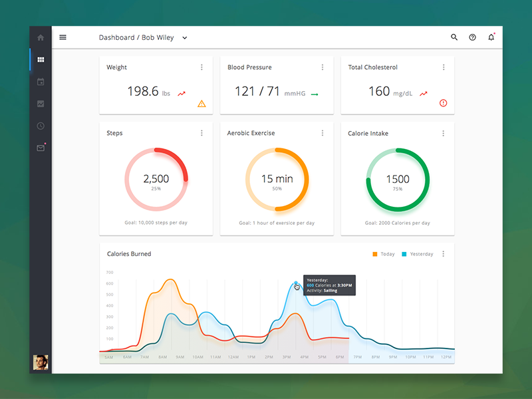The width and height of the screenshot is (532, 399).
Task: Open the hamburger navigation menu
Action: click(63, 37)
